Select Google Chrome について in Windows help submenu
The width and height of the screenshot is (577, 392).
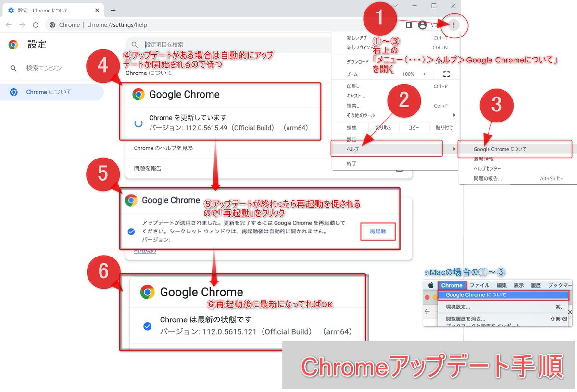tap(515, 149)
